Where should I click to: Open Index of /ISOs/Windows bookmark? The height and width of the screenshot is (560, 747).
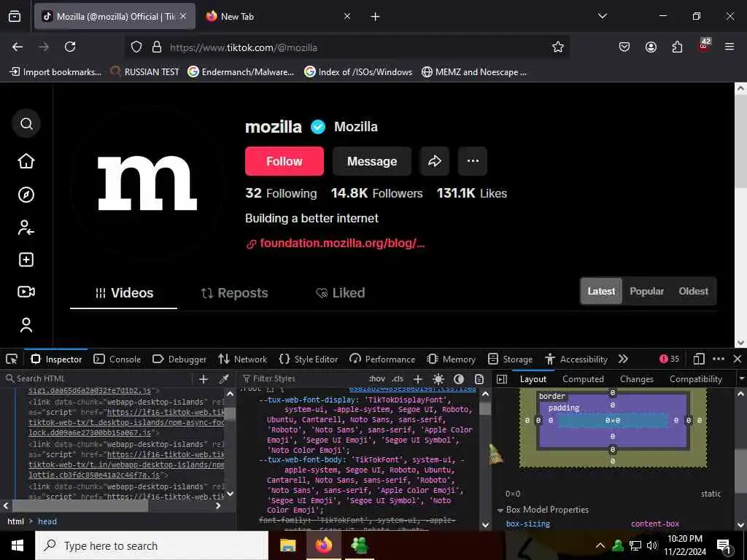358,72
